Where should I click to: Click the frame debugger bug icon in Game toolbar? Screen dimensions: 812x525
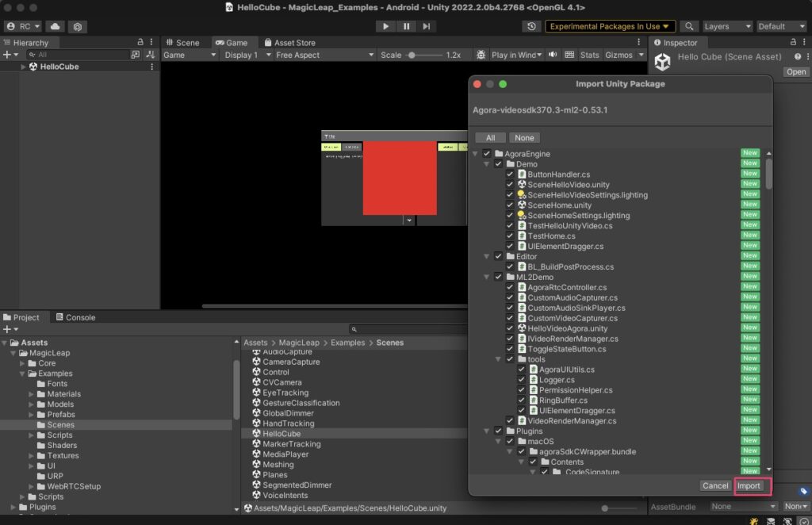(481, 55)
